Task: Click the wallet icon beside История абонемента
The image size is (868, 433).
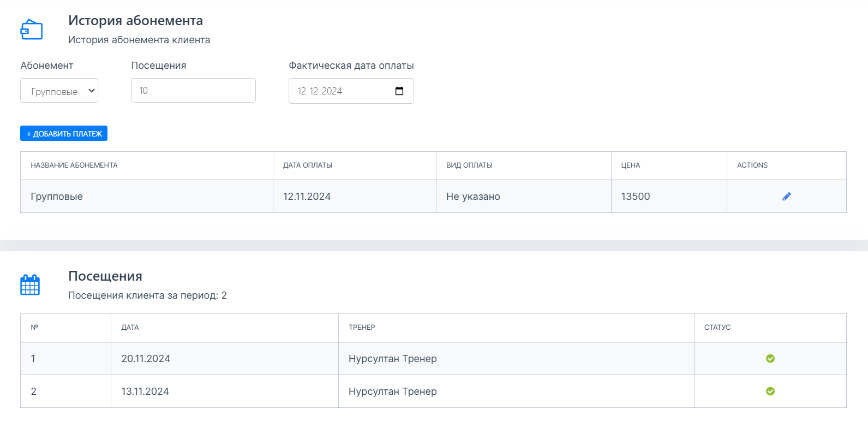Action: (31, 29)
